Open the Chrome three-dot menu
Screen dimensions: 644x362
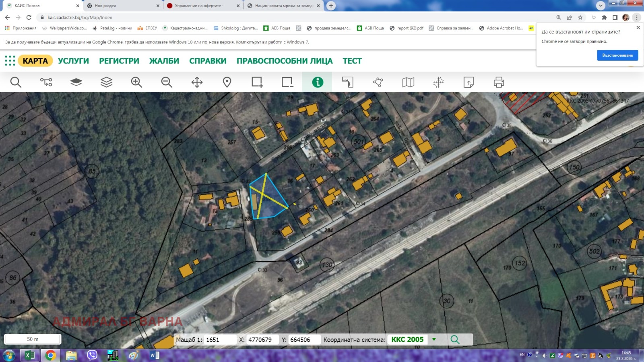pyautogui.click(x=637, y=18)
